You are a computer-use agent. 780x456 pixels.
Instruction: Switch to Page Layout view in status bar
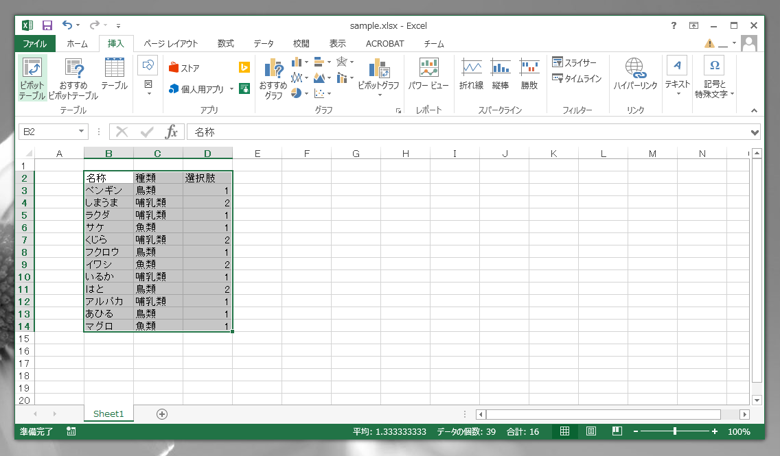point(590,431)
